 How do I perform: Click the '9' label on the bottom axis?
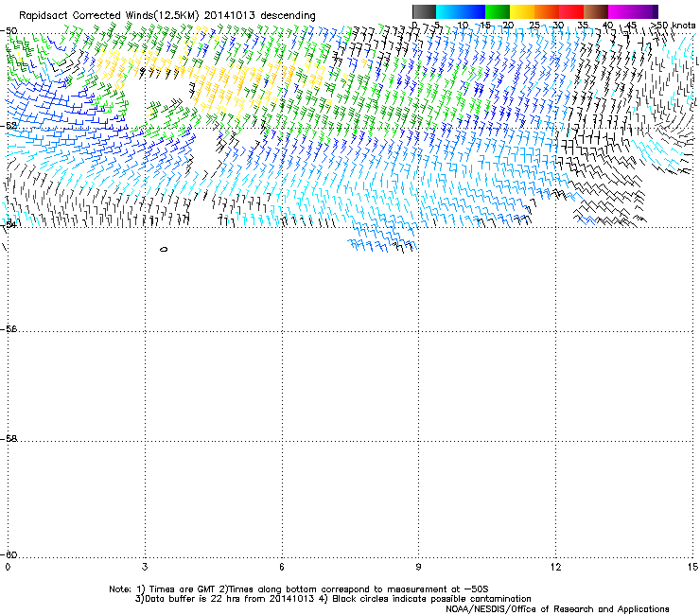pos(418,567)
